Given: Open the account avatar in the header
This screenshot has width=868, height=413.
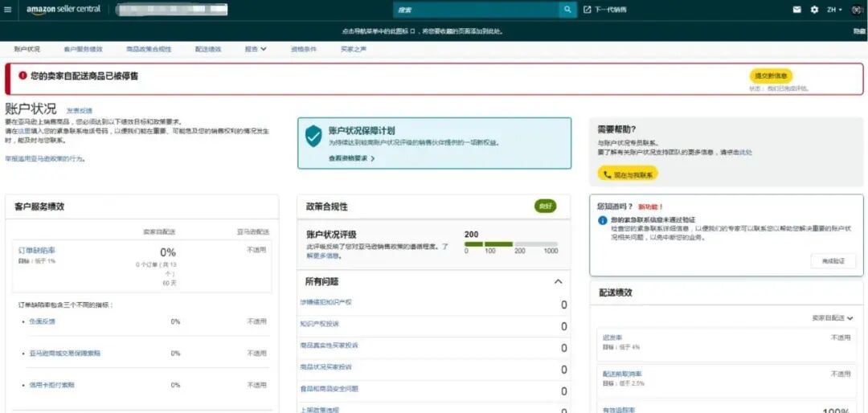Looking at the screenshot, I should [x=858, y=10].
